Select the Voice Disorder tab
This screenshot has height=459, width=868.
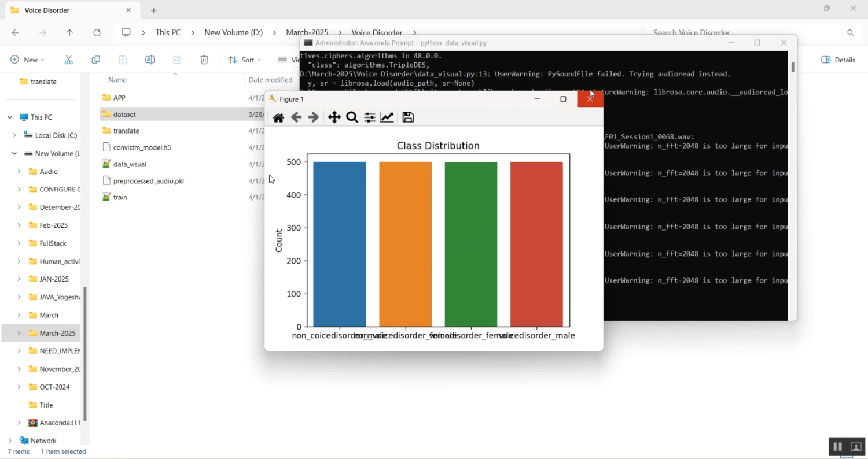pos(64,10)
